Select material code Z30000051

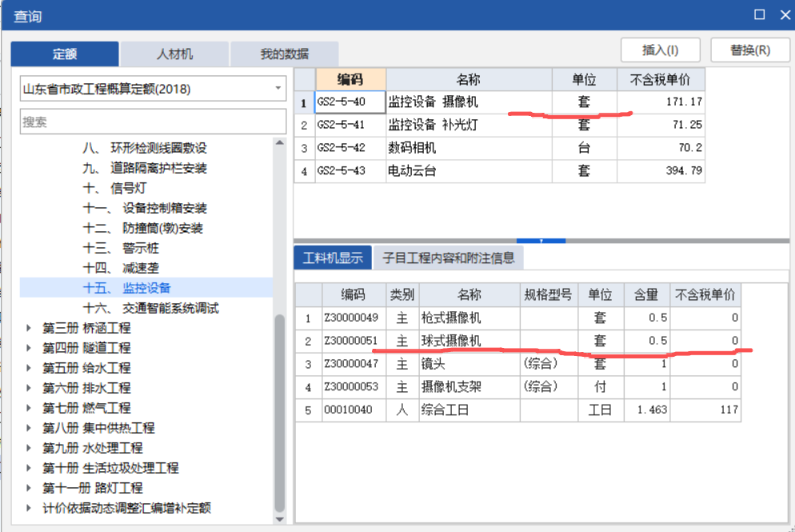pos(354,341)
